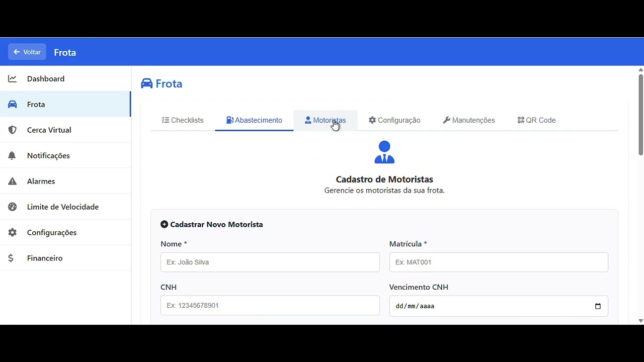Click the fuel pump icon on Abastecimento tab
This screenshot has height=362, width=644.
(230, 120)
